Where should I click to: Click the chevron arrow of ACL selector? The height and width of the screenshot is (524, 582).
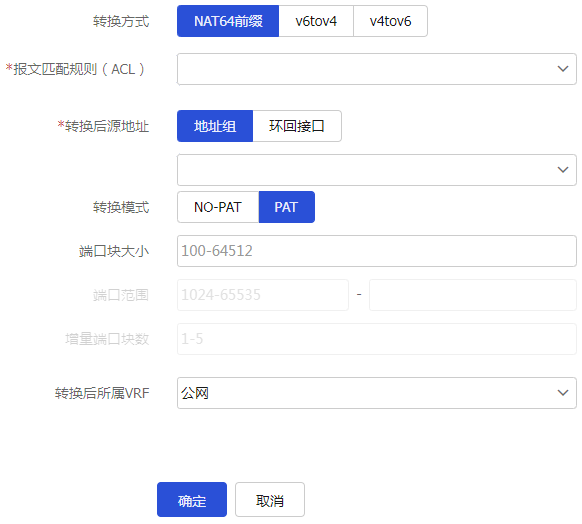coord(563,69)
